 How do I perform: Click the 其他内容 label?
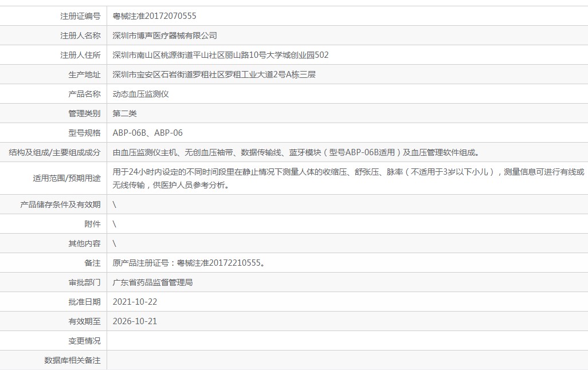(84, 243)
